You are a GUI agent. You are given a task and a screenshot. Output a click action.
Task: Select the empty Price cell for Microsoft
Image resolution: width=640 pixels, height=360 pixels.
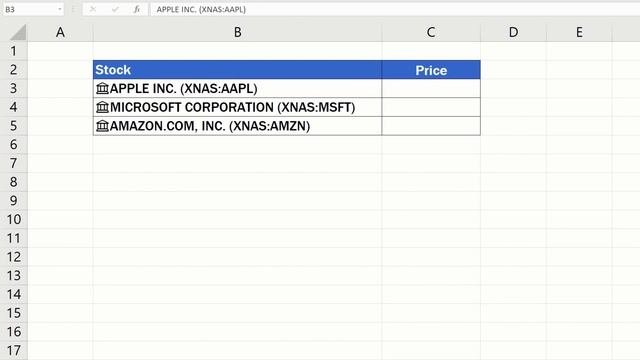point(431,107)
